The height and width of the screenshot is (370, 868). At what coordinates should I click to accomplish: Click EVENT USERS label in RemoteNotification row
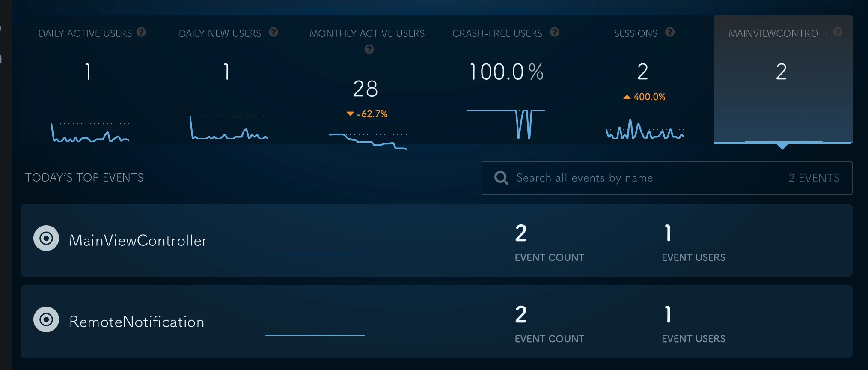pyautogui.click(x=693, y=339)
